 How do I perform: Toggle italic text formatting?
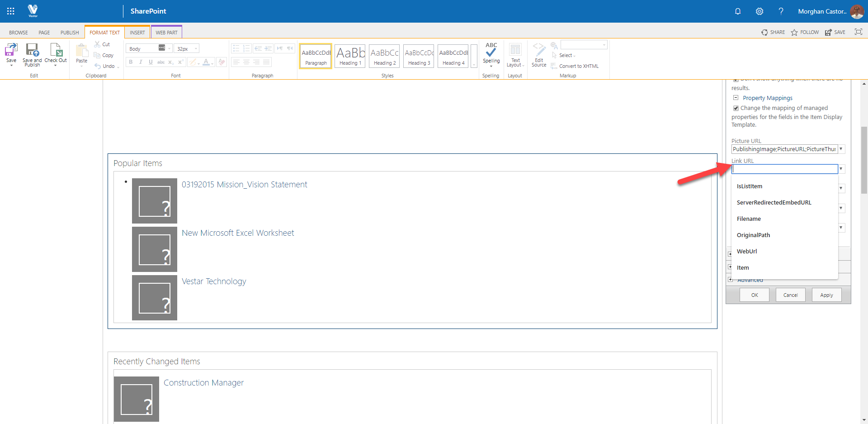coord(141,62)
